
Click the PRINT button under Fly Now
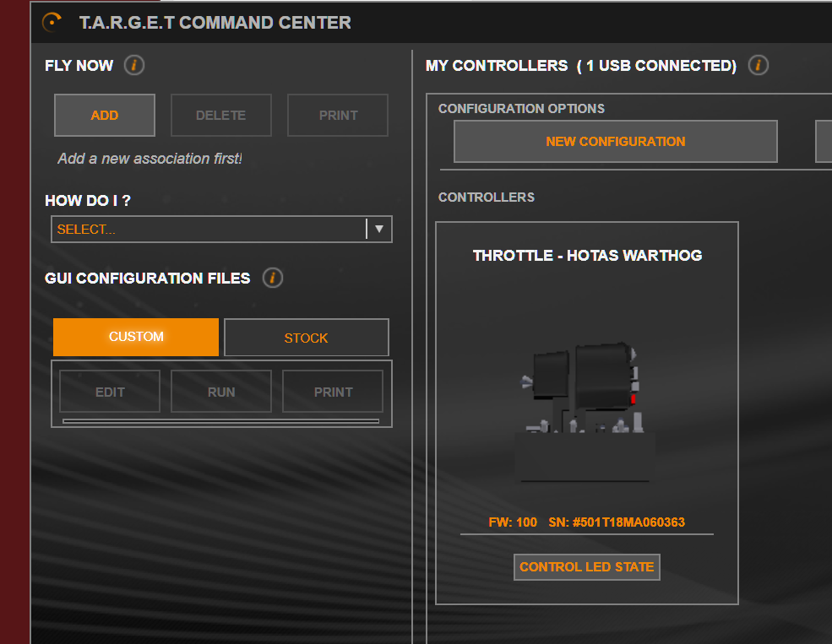(338, 115)
